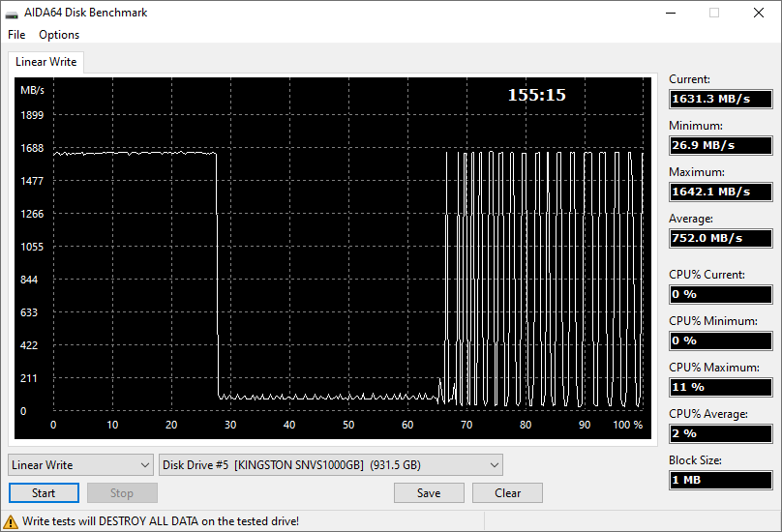Click the Stop button
Screen dimensions: 782x532
click(122, 493)
